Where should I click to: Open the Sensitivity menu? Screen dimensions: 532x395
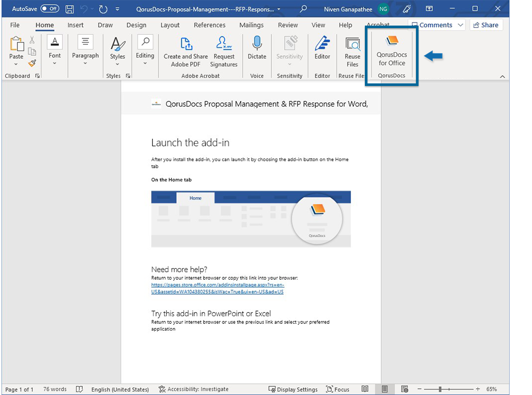pos(289,51)
